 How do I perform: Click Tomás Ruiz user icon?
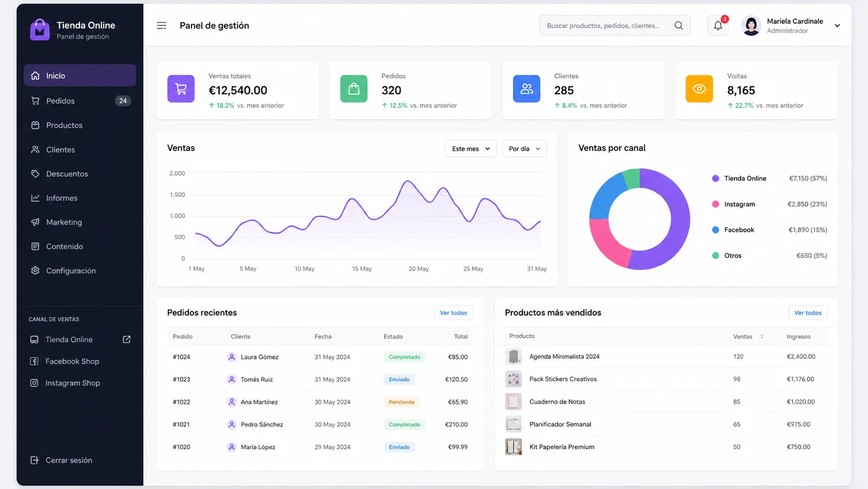click(232, 379)
